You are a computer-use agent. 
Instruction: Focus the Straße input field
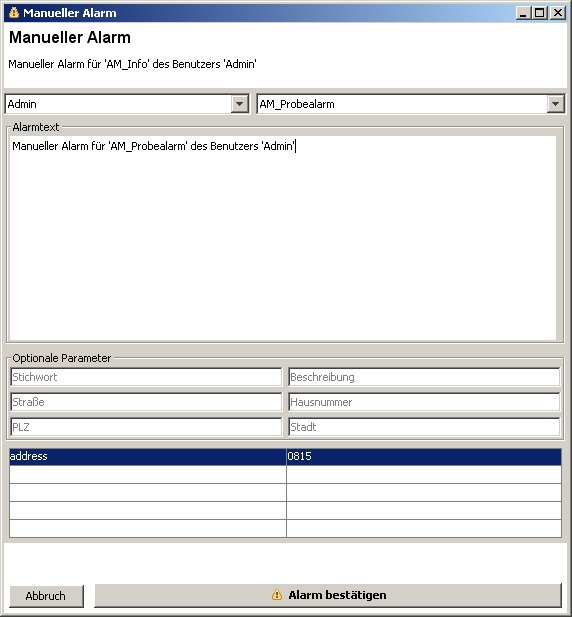tap(146, 402)
